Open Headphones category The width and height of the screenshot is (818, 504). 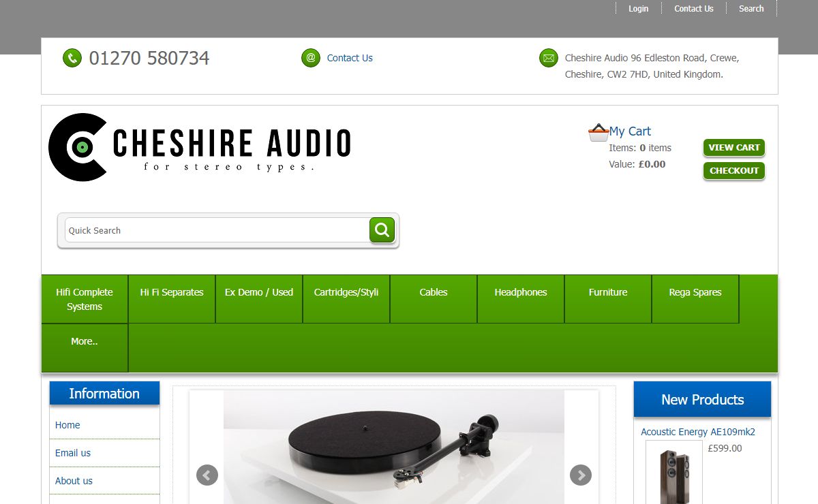tap(521, 299)
